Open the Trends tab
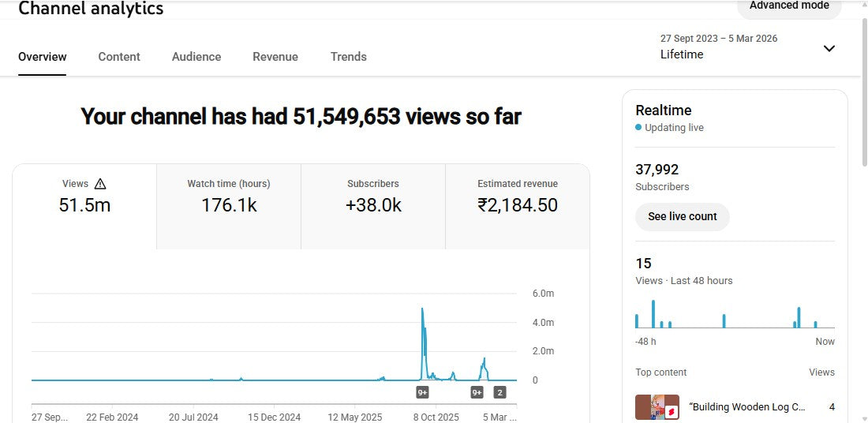The width and height of the screenshot is (868, 423). coord(348,57)
